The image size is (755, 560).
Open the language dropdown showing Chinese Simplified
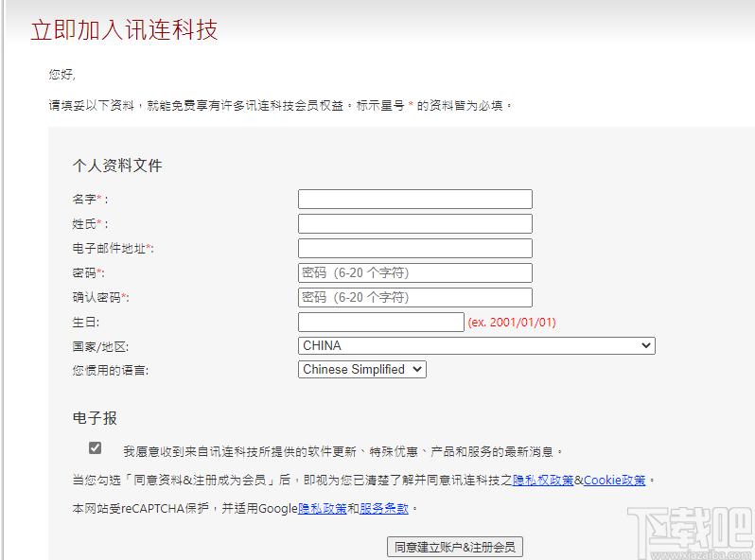pyautogui.click(x=362, y=369)
